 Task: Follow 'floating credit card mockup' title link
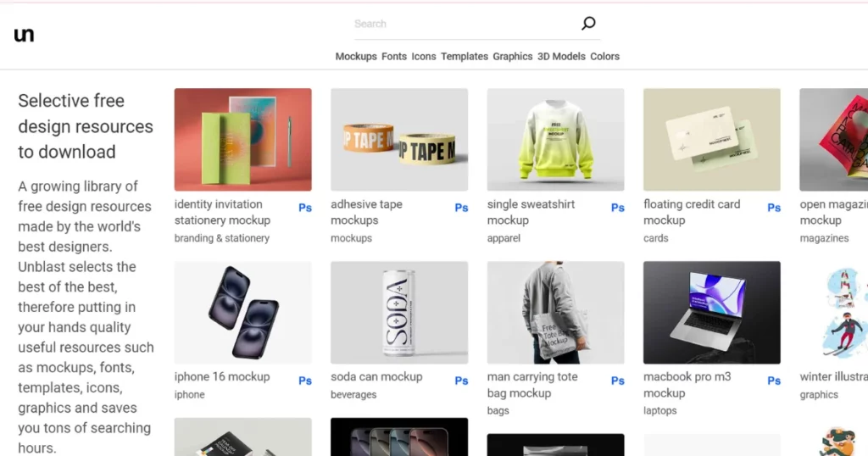(692, 212)
